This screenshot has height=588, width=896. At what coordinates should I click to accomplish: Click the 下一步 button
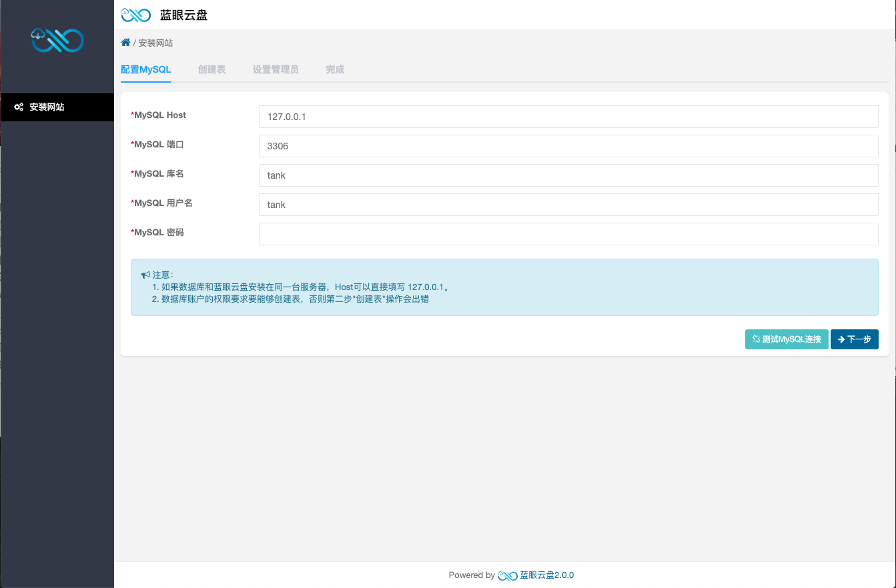854,339
